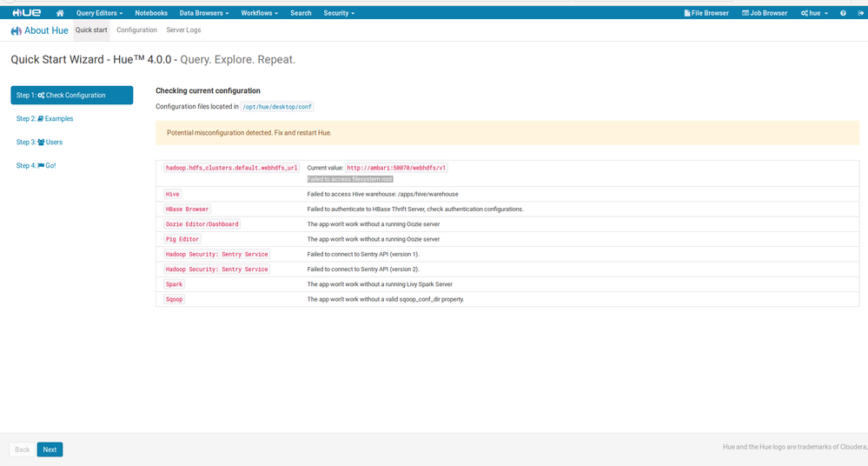Open the Job Browser

[765, 13]
